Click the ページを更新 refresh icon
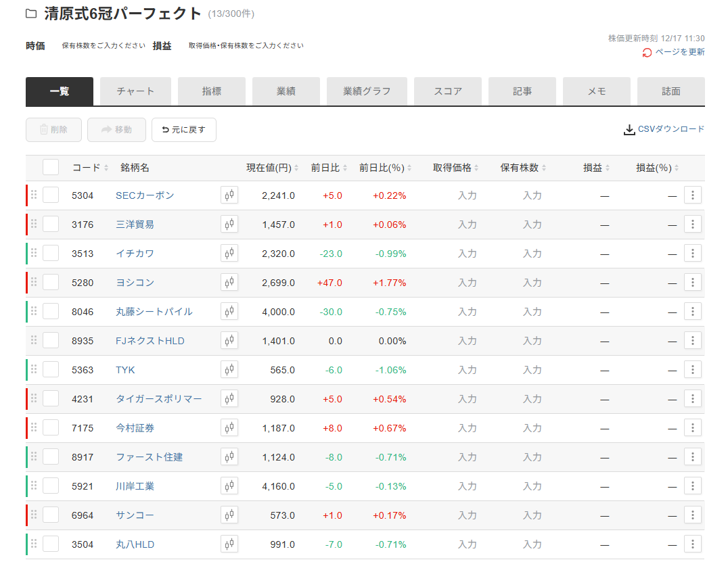The width and height of the screenshot is (728, 564). [x=647, y=53]
